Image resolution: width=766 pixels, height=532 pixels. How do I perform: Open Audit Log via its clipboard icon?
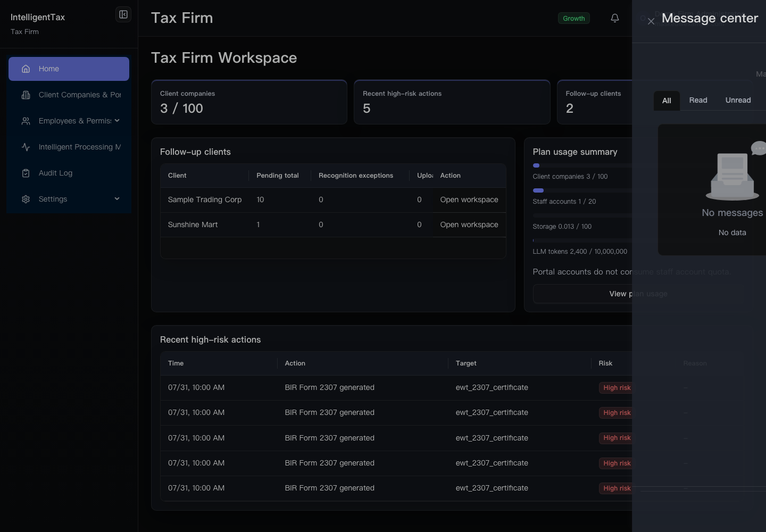point(26,173)
